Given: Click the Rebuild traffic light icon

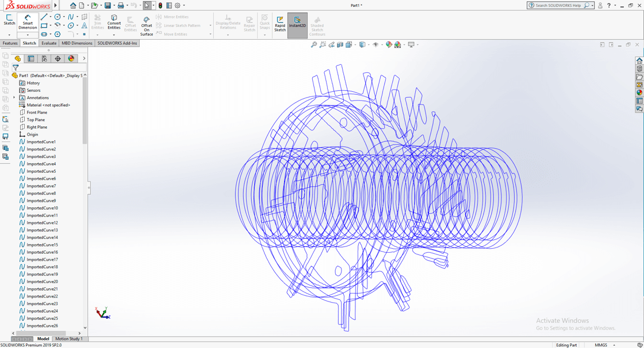Looking at the screenshot, I should click(x=160, y=5).
